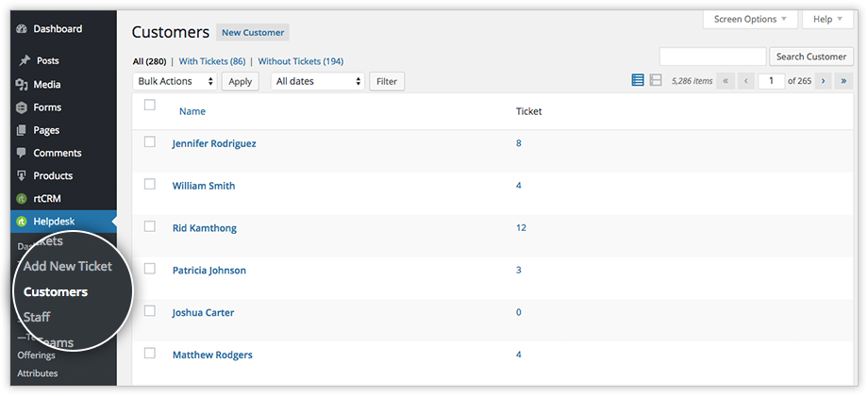
Task: Filter customers With Tickets (86)
Action: click(212, 62)
